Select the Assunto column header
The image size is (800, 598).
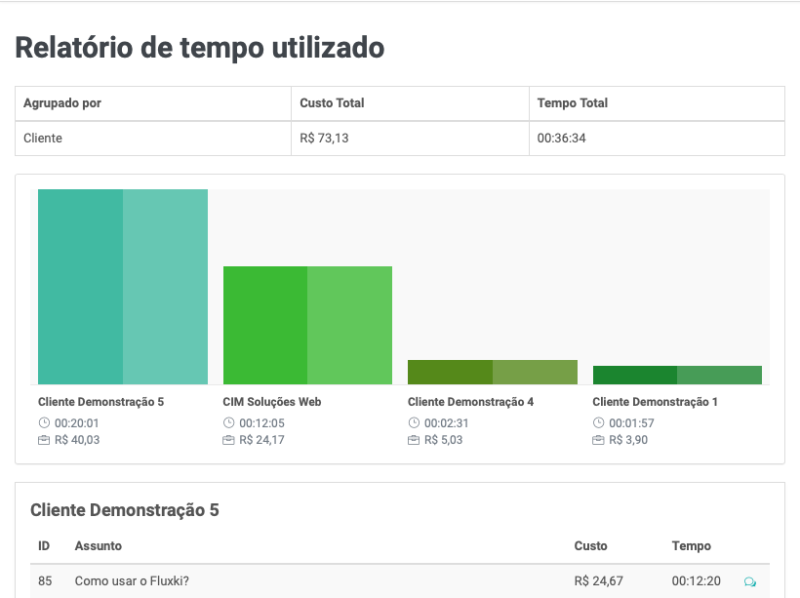(x=98, y=546)
